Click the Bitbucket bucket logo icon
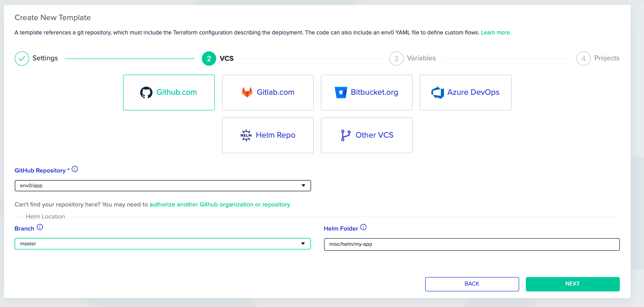 pos(341,93)
